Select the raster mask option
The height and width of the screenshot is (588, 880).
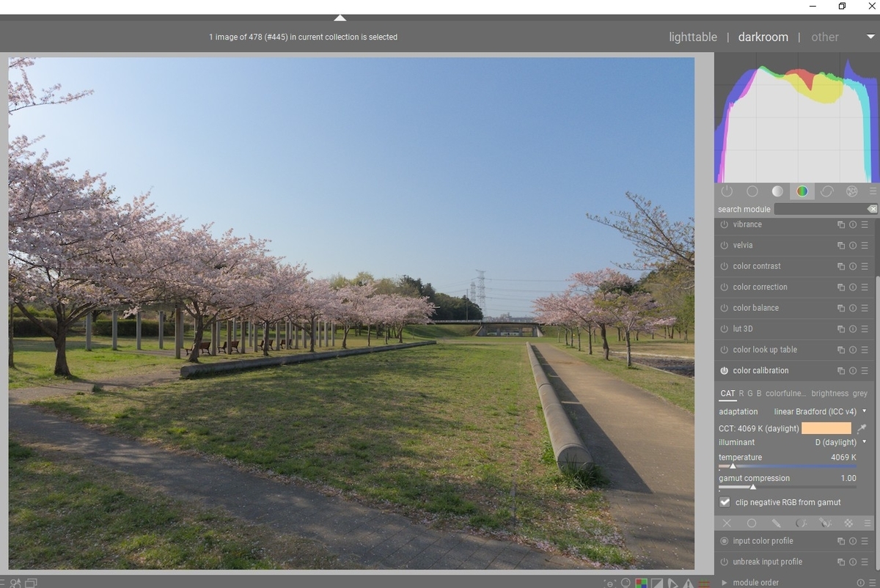tap(848, 523)
